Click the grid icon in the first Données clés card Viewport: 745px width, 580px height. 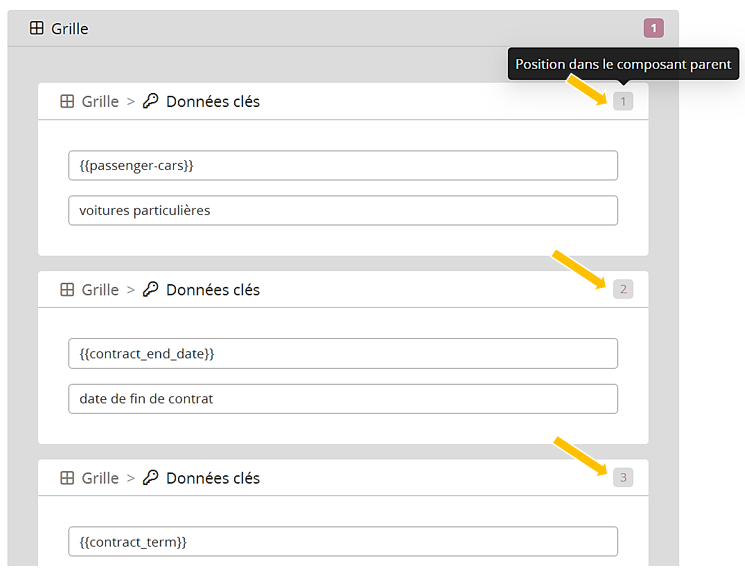click(x=67, y=101)
